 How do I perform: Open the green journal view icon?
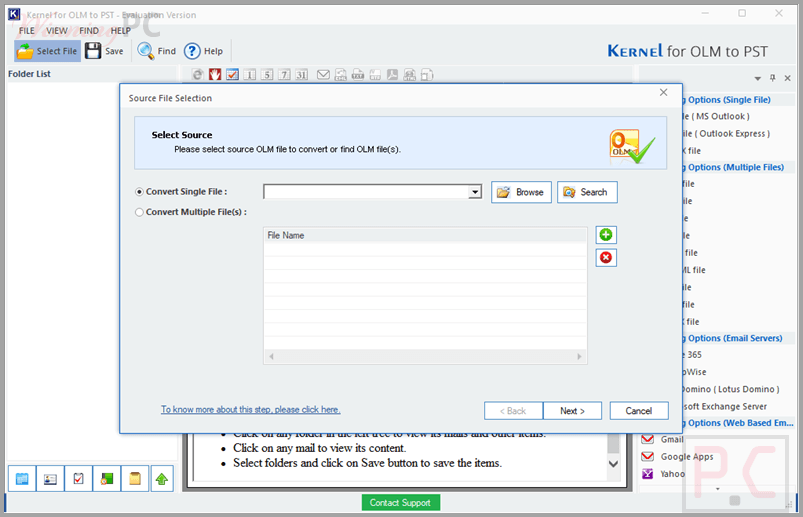[107, 479]
